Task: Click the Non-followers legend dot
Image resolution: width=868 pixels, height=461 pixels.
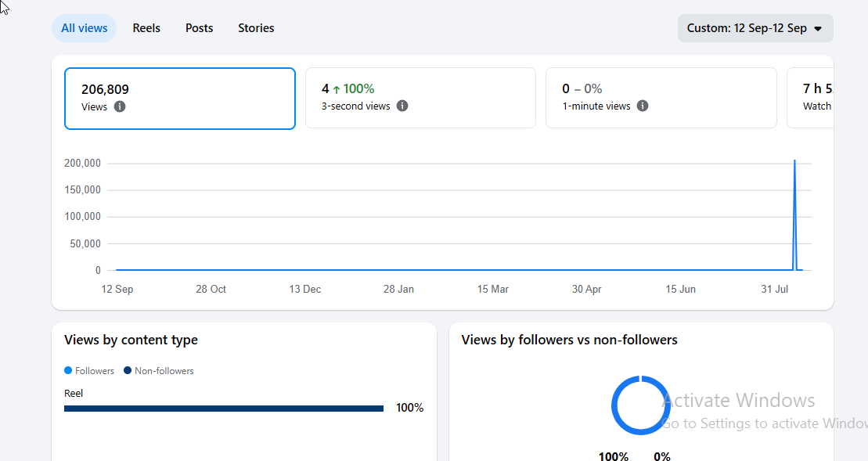Action: (128, 370)
